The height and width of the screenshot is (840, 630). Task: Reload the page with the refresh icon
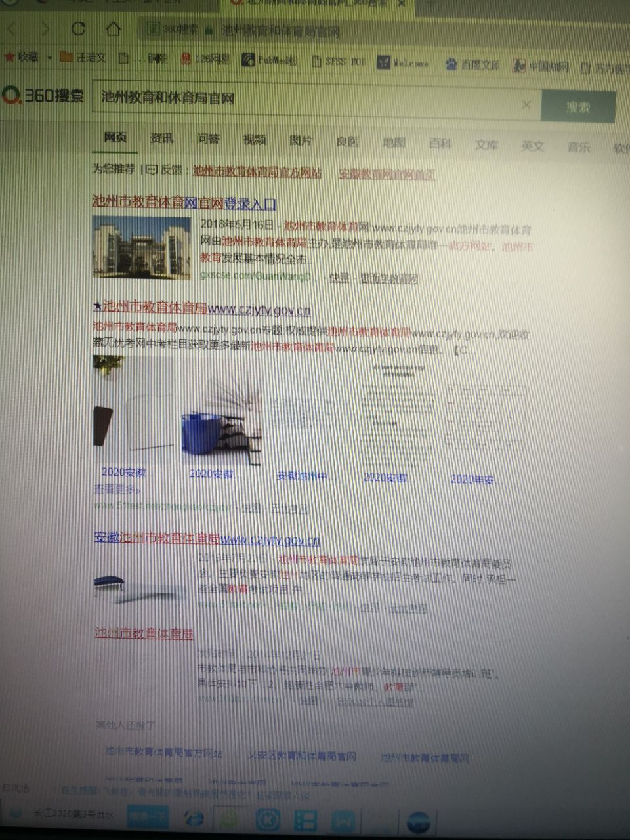[79, 29]
